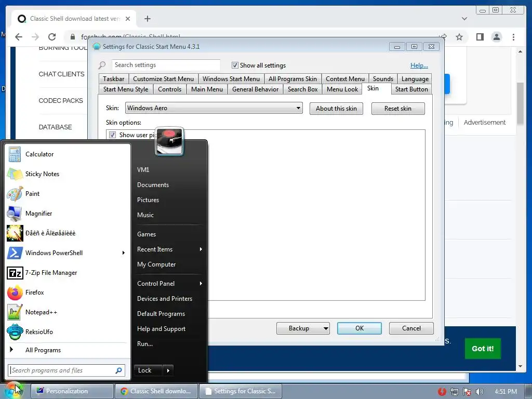Open Windows PowerShell icon in start menu
The width and height of the screenshot is (532, 399).
(x=15, y=253)
